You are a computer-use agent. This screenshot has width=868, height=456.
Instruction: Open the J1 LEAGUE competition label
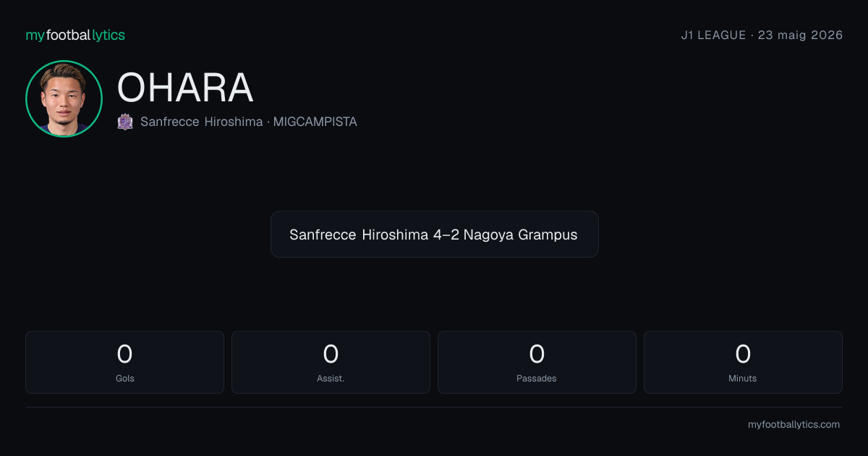pos(713,35)
